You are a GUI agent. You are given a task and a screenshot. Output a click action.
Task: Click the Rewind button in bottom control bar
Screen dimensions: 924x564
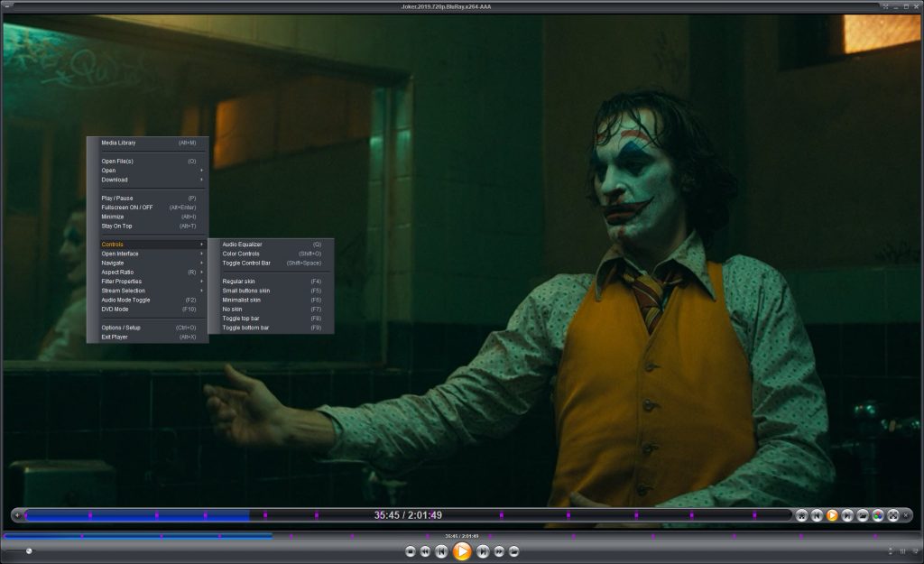coord(425,551)
